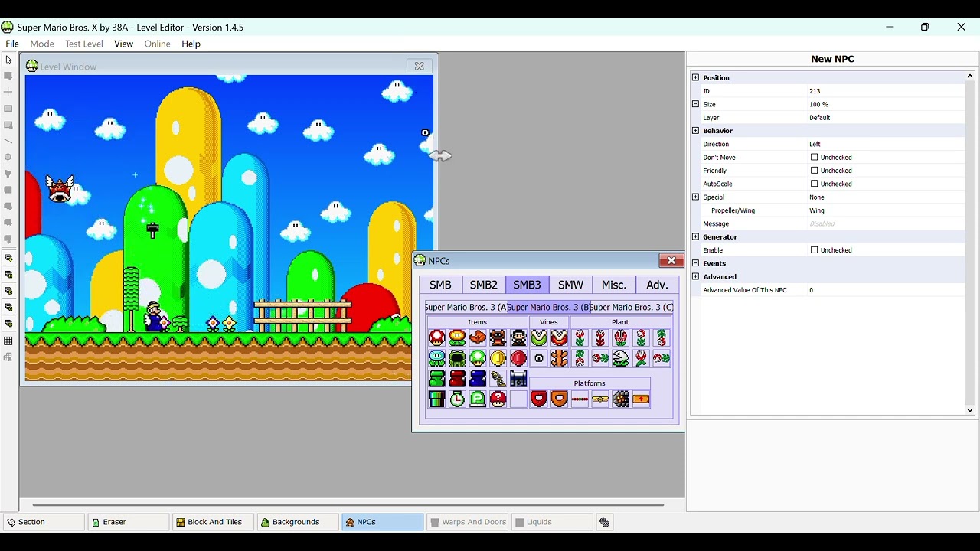The height and width of the screenshot is (551, 980).
Task: Show the Super Mario Bros. 3 (A) subtab
Action: (x=466, y=307)
